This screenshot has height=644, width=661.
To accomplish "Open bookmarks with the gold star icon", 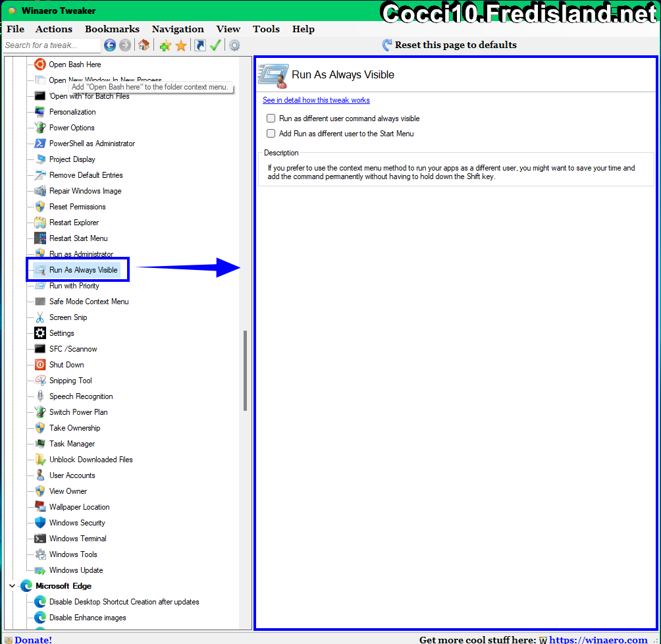I will pos(181,45).
